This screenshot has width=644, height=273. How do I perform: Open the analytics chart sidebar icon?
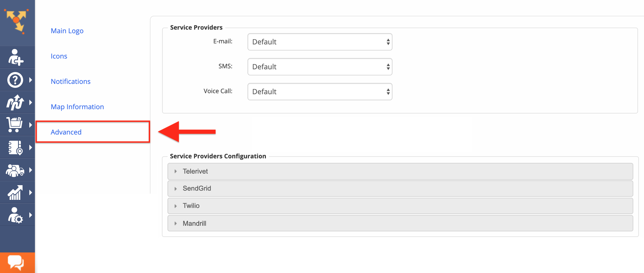coord(15,193)
